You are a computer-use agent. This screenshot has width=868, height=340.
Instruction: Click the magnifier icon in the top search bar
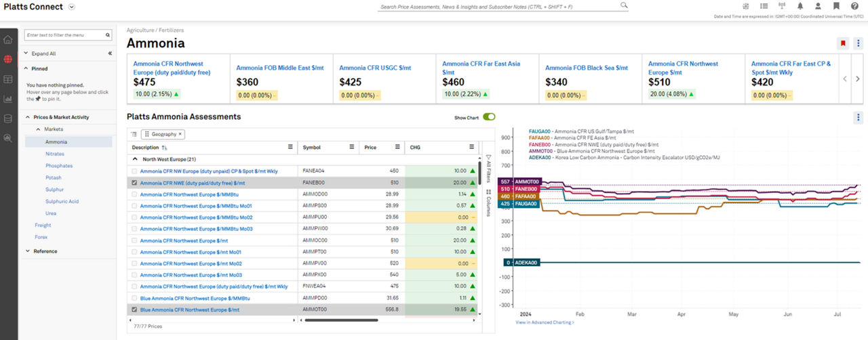(x=624, y=6)
